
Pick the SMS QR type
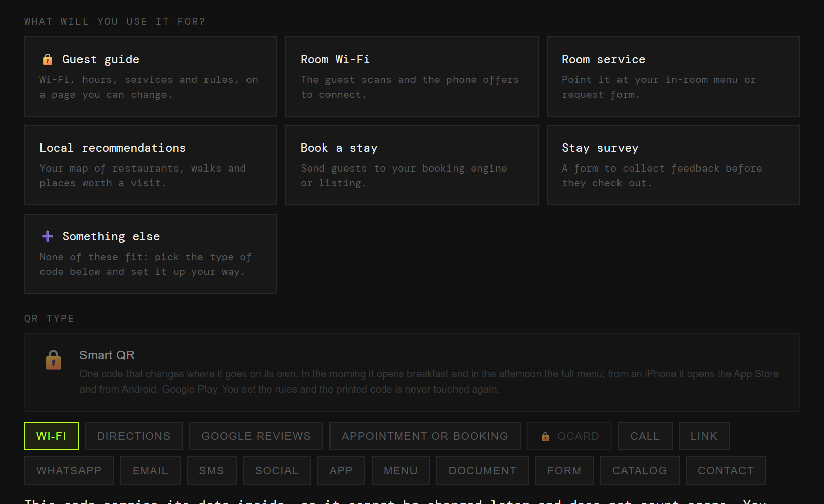point(212,471)
